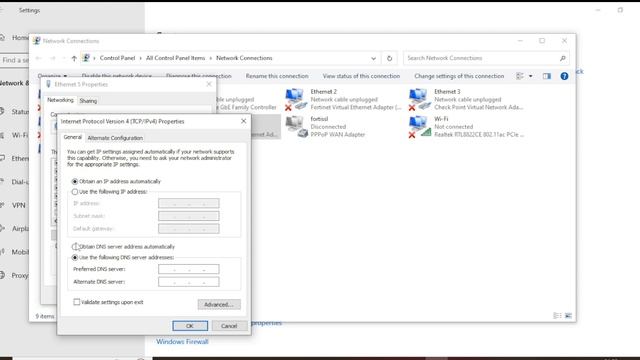
Task: Close the Ethernet 5 Properties window
Action: (x=209, y=84)
